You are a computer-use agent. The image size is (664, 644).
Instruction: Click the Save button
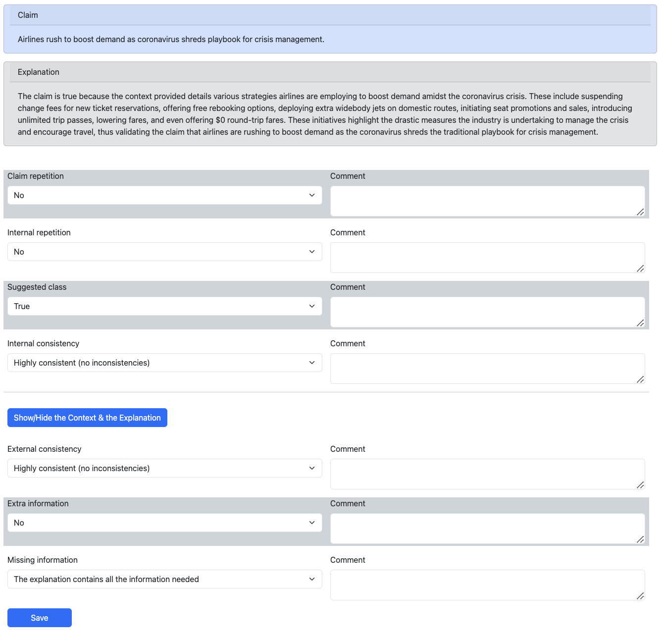click(40, 618)
